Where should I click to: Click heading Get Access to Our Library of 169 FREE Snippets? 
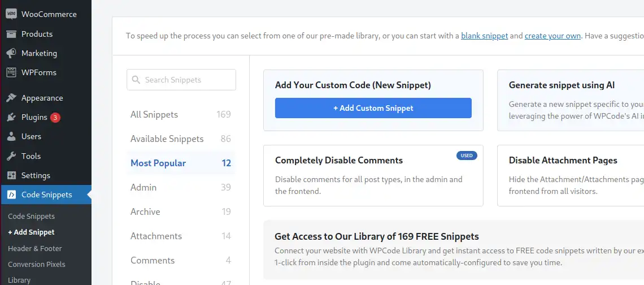(x=377, y=236)
